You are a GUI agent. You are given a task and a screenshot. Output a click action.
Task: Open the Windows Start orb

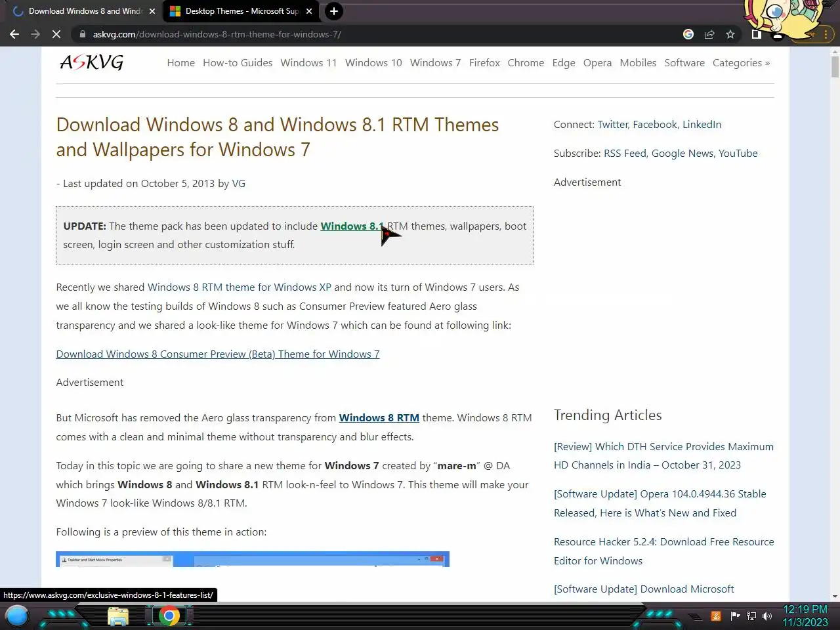(x=17, y=616)
